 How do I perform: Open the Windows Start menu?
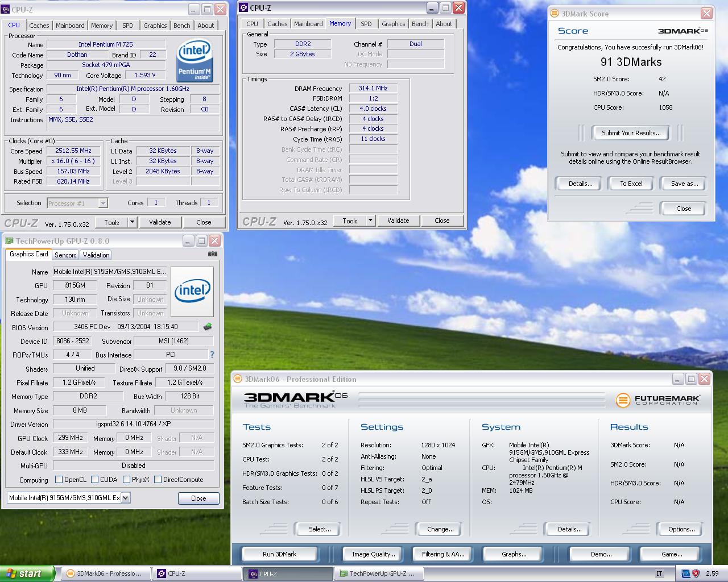[27, 573]
